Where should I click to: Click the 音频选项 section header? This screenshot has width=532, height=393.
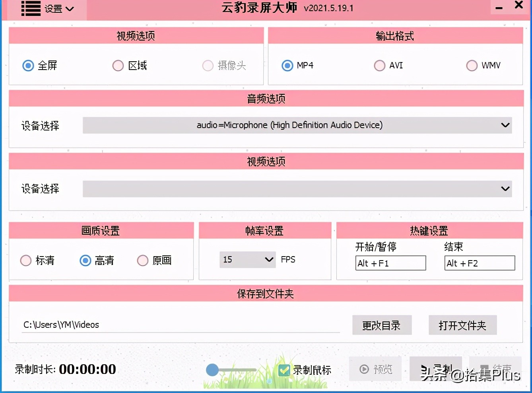point(266,99)
